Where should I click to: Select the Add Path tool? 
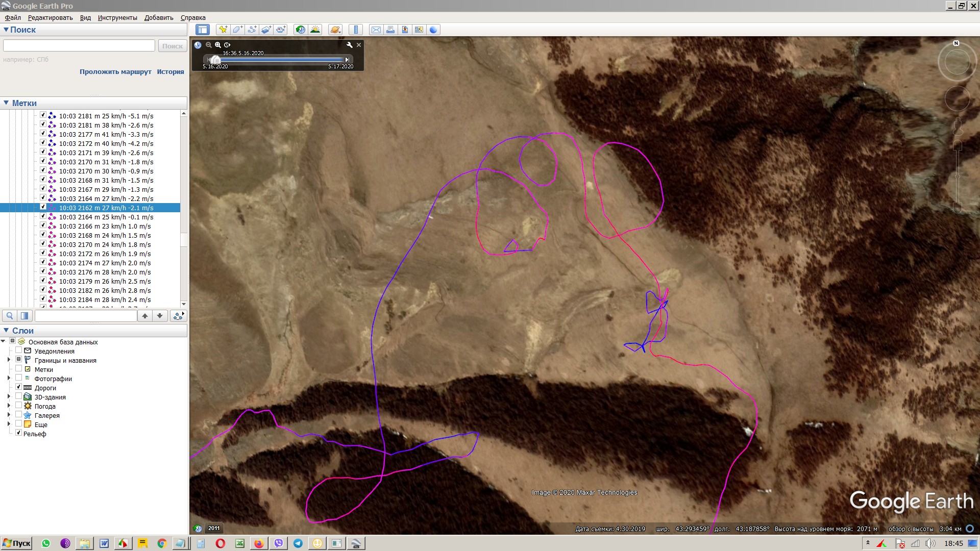click(252, 30)
